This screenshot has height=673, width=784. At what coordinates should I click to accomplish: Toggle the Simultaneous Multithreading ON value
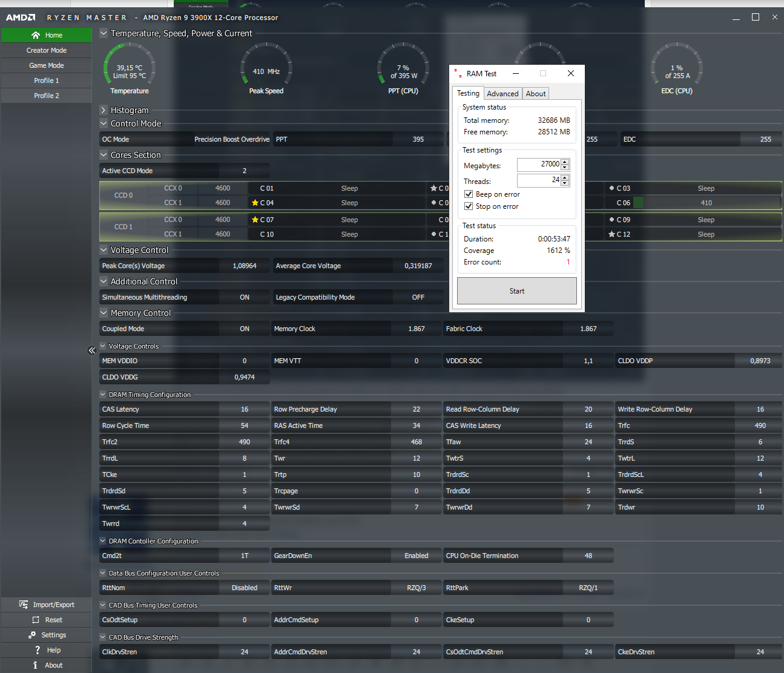click(245, 297)
